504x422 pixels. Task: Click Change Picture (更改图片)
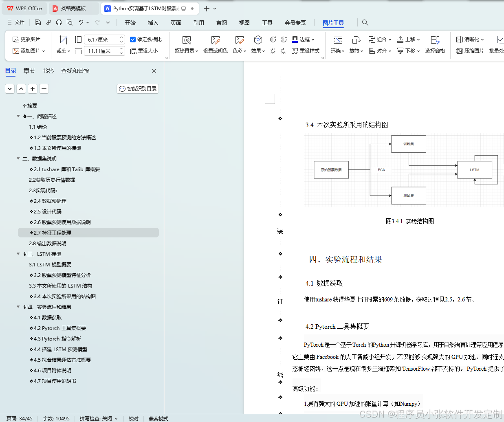(x=26, y=40)
